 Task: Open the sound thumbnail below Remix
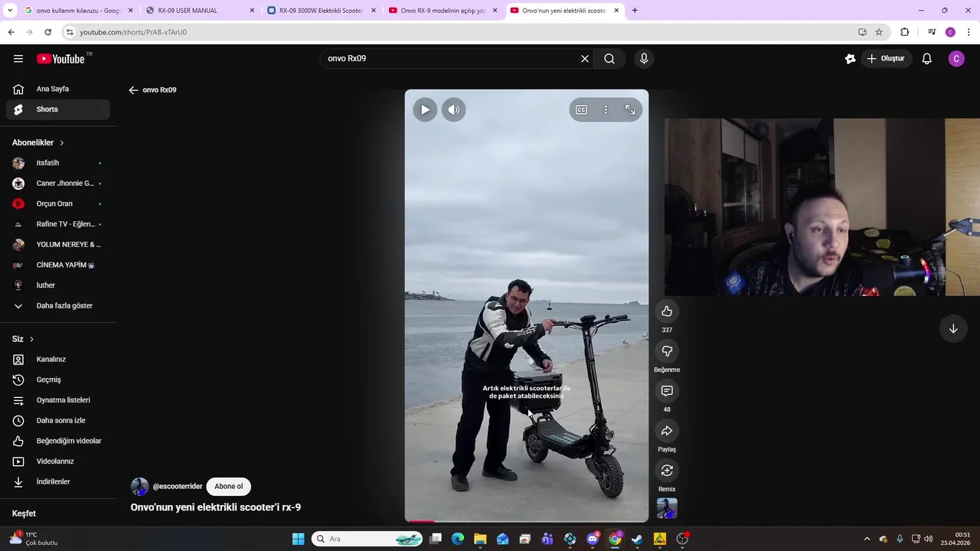pyautogui.click(x=667, y=508)
